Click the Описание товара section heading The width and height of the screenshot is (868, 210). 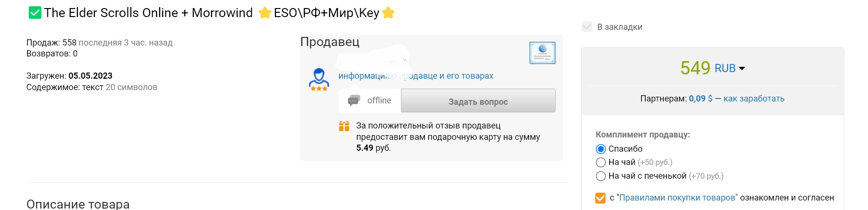click(x=78, y=204)
